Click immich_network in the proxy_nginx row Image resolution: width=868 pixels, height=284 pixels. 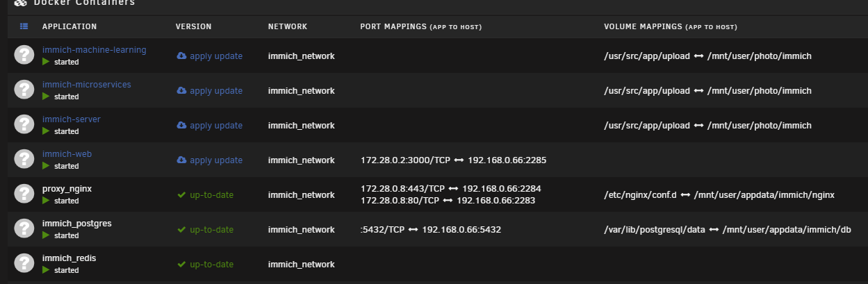pyautogui.click(x=301, y=194)
